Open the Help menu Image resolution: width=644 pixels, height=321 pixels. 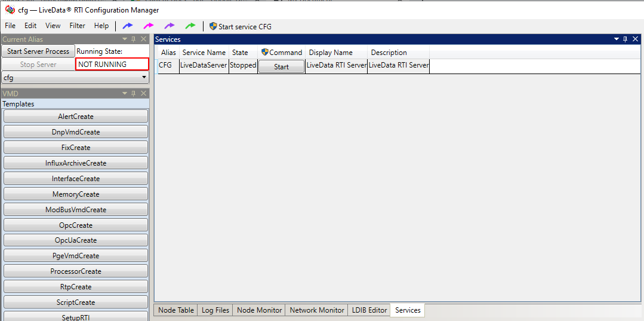point(101,26)
